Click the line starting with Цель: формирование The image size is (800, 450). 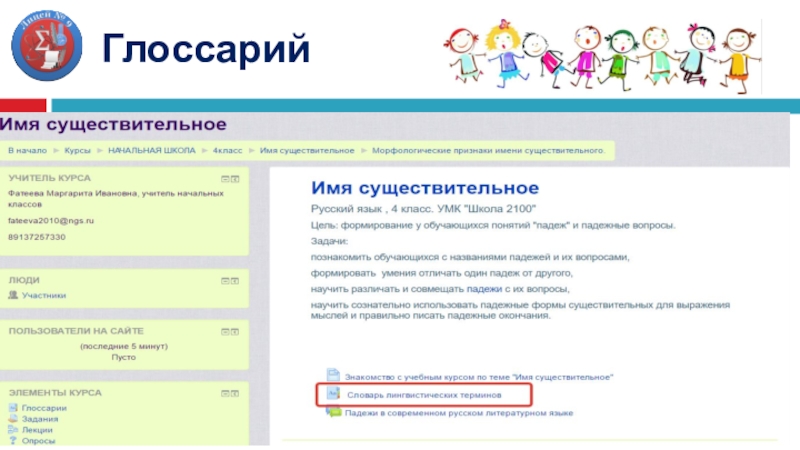(x=493, y=225)
